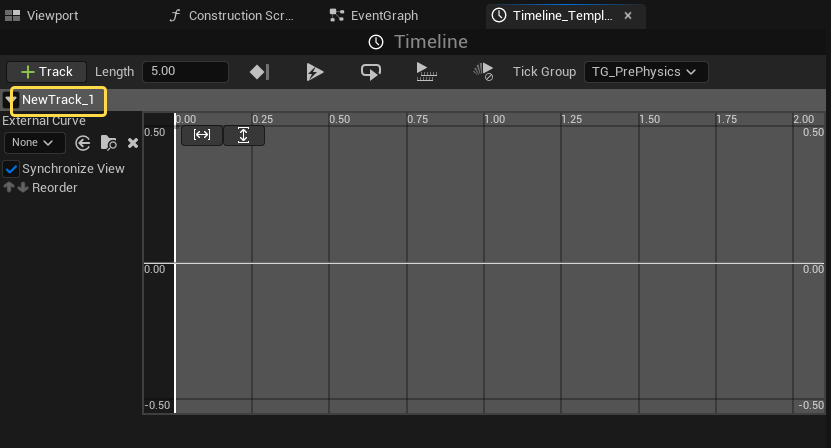Click the Replicated toolbar icon
This screenshot has width=831, height=448.
(x=427, y=72)
